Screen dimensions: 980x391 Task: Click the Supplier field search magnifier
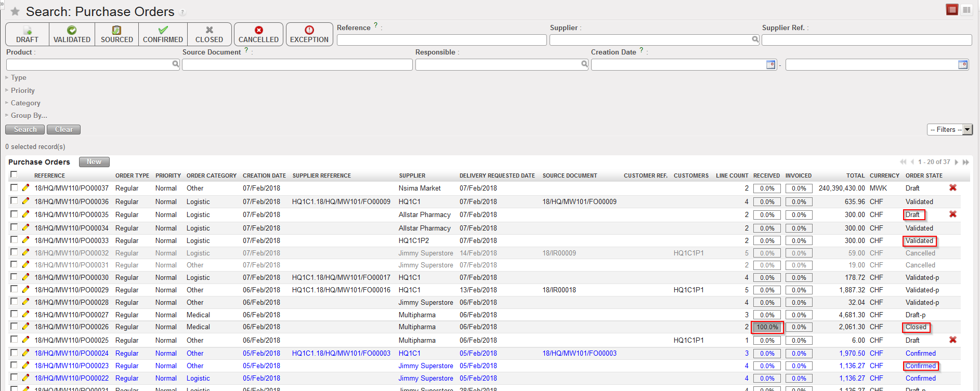coord(755,39)
